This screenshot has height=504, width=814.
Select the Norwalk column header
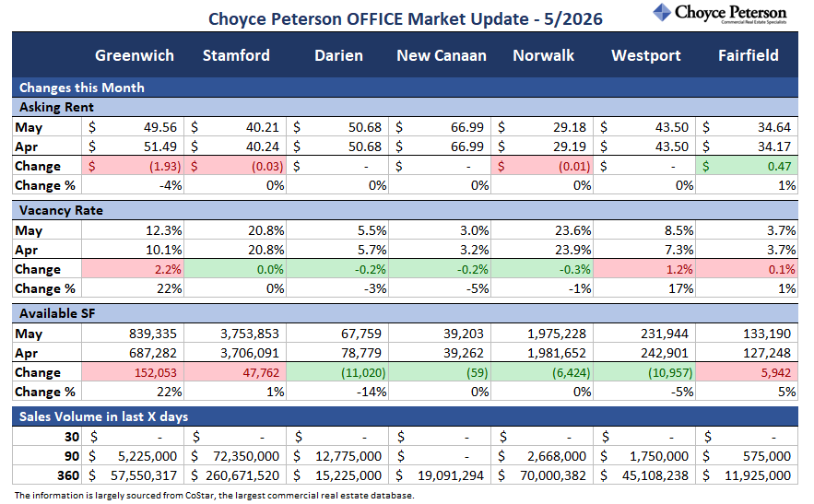point(544,55)
